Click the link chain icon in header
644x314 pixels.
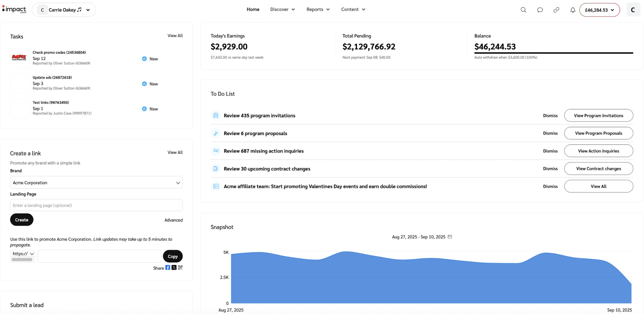pyautogui.click(x=556, y=10)
